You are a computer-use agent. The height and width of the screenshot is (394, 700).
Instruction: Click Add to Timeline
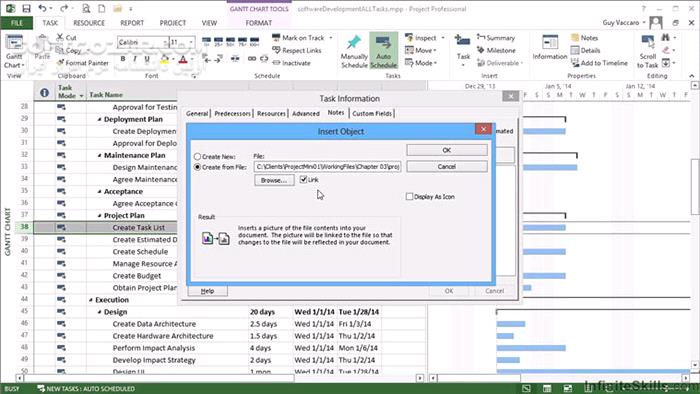click(599, 63)
